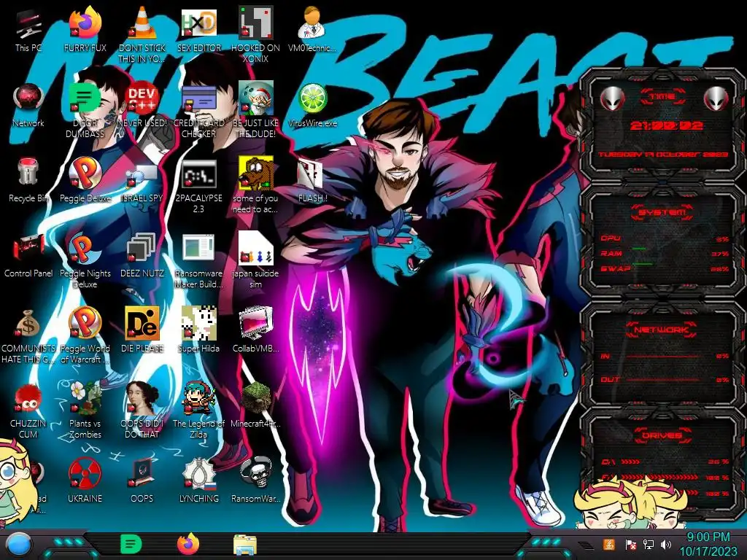Viewport: 747px width, 560px height.
Task: Click the COMMUNISTS HATE THIS money bag icon
Action: click(x=28, y=335)
